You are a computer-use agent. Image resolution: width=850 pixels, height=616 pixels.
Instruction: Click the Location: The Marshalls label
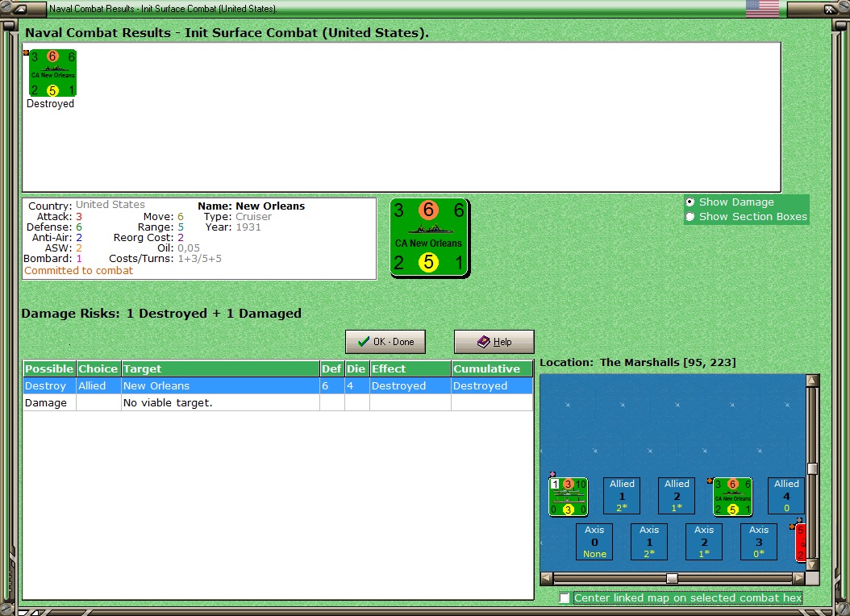point(637,363)
